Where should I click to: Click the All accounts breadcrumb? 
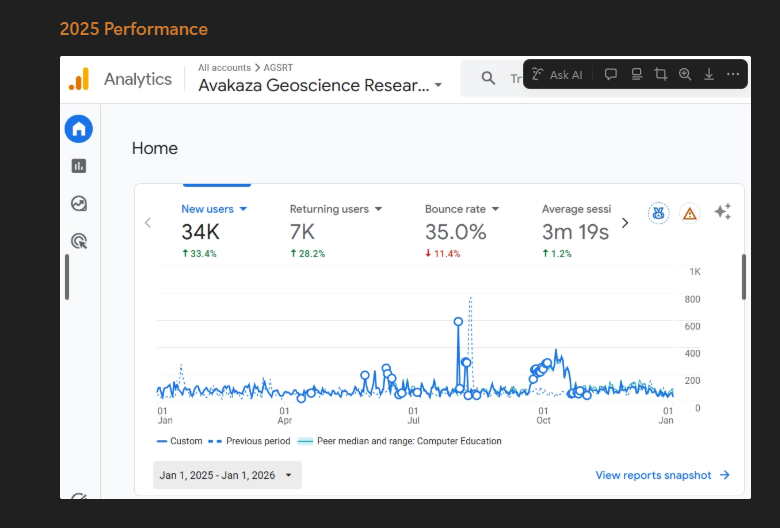pos(224,68)
